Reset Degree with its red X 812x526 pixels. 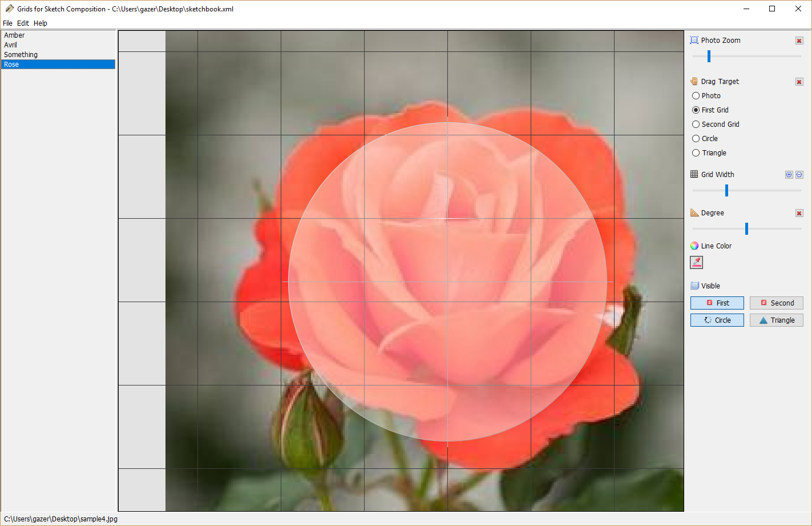(799, 213)
